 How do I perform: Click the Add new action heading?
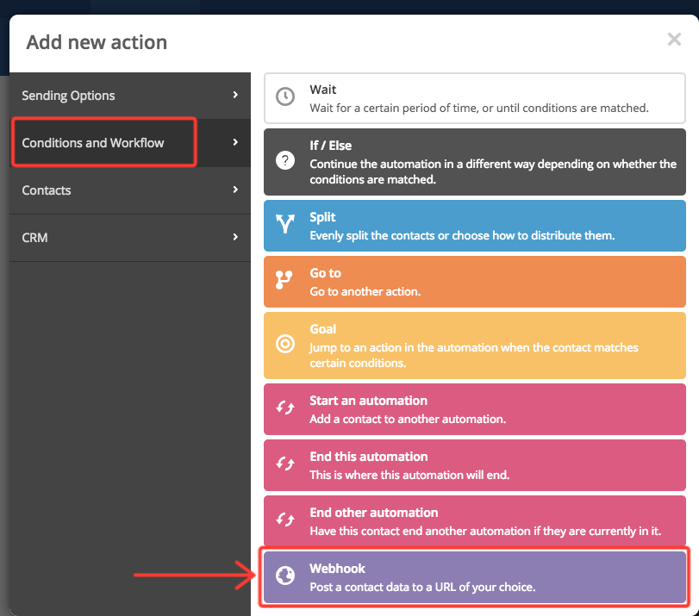pyautogui.click(x=97, y=41)
